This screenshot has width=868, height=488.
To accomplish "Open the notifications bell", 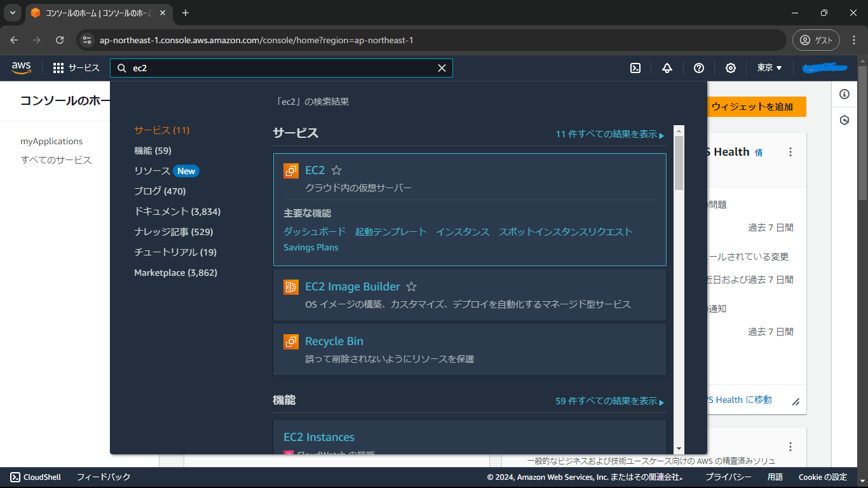I will click(667, 68).
